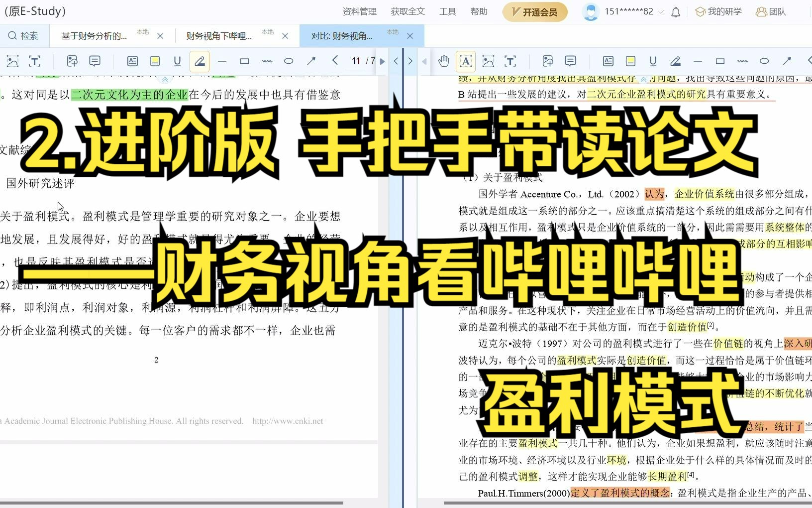Select underline tool in right pane
This screenshot has height=508, width=812.
tap(653, 61)
